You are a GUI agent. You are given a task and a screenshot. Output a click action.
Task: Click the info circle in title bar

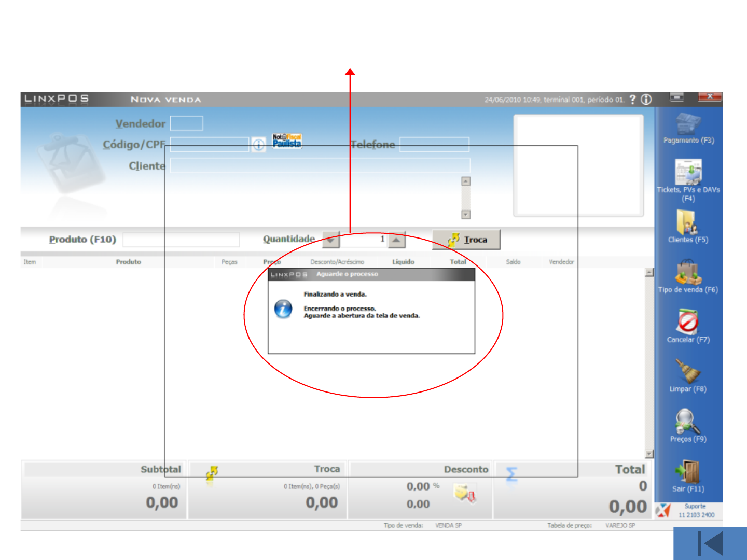click(x=646, y=100)
